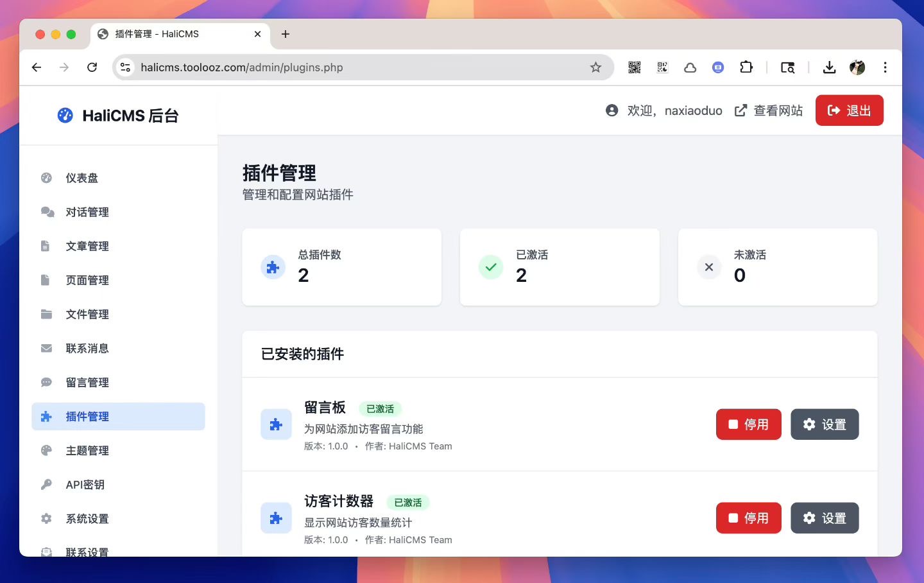The width and height of the screenshot is (924, 583).
Task: Click the browser profile avatar
Action: pos(857,67)
